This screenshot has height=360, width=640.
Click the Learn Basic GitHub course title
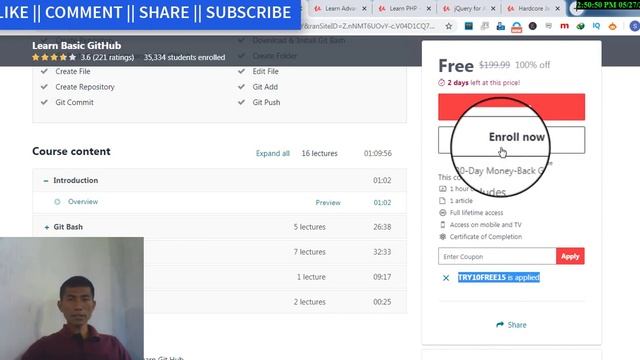click(77, 45)
